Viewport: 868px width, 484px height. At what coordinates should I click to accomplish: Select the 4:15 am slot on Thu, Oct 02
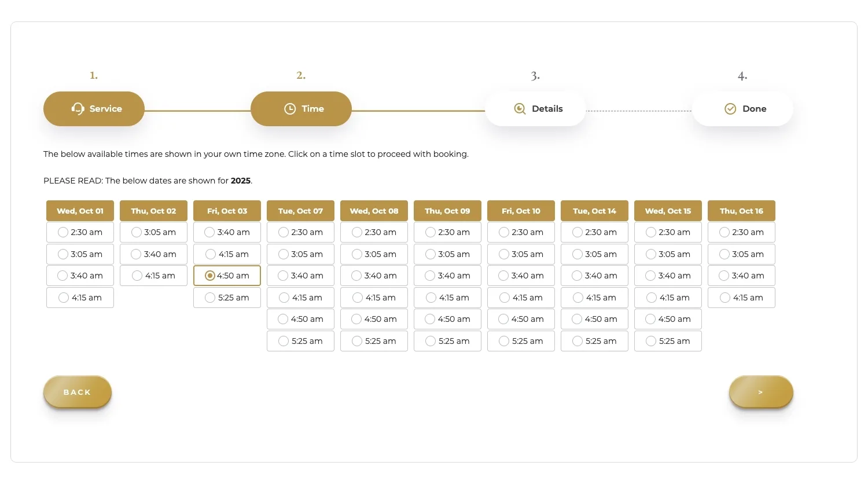(x=153, y=276)
